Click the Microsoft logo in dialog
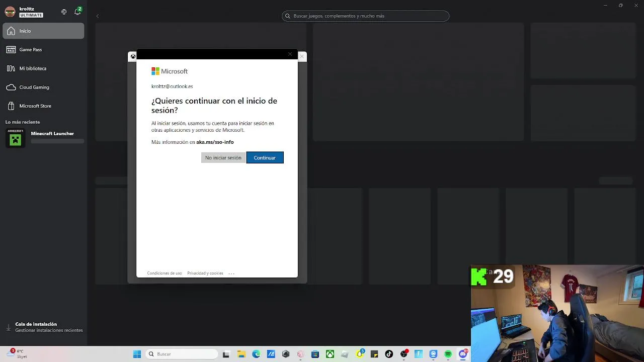644x362 pixels. coord(170,71)
